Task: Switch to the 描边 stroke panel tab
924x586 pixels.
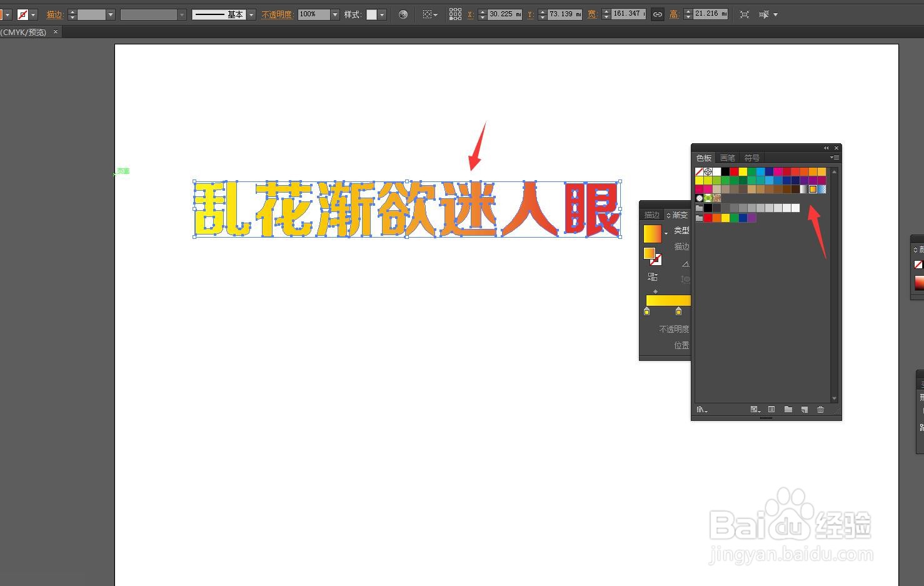Action: pos(652,215)
